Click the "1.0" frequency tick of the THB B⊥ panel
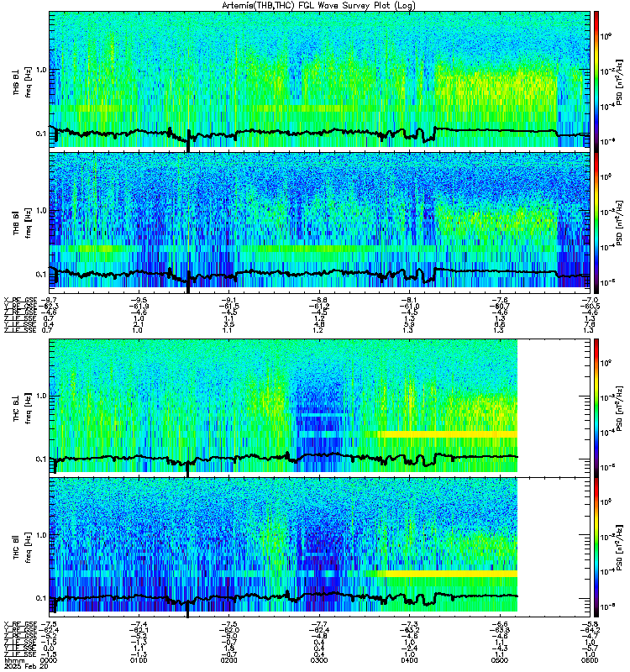 pyautogui.click(x=39, y=70)
